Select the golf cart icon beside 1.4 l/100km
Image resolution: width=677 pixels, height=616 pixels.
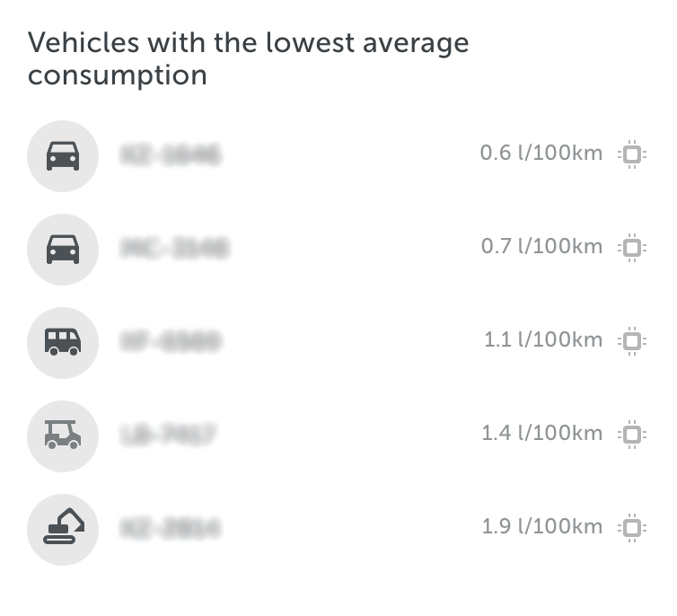(x=63, y=436)
